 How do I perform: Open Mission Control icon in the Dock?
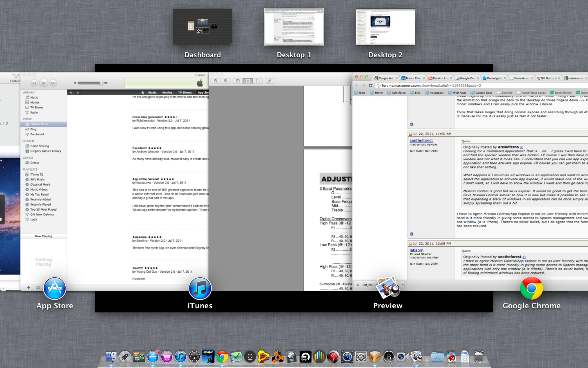[x=139, y=357]
